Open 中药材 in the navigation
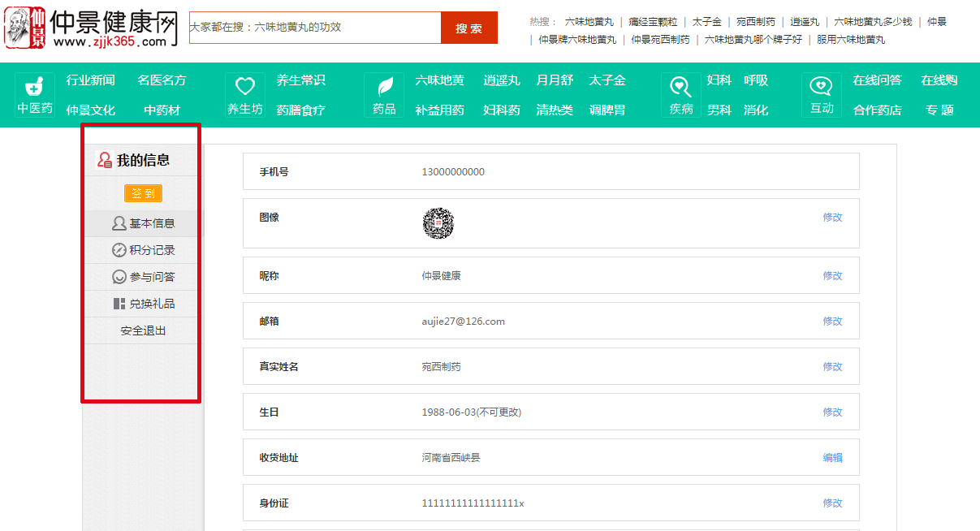This screenshot has width=980, height=531. [x=162, y=110]
